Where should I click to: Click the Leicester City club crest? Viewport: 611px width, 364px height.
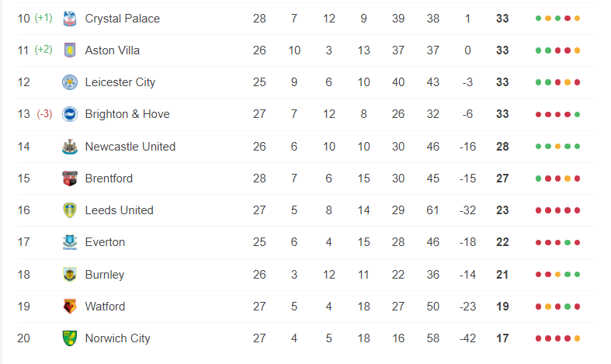(70, 82)
